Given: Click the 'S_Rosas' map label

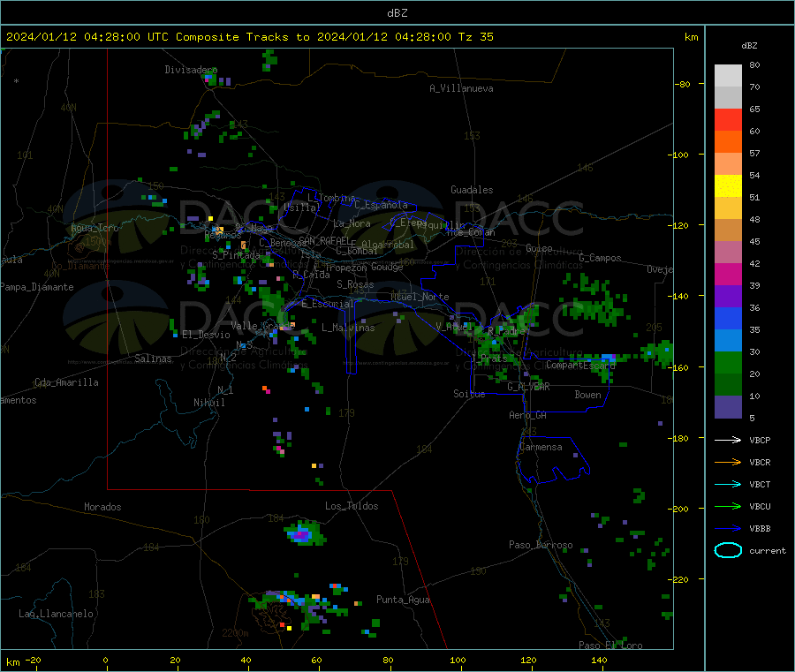Looking at the screenshot, I should 355,284.
